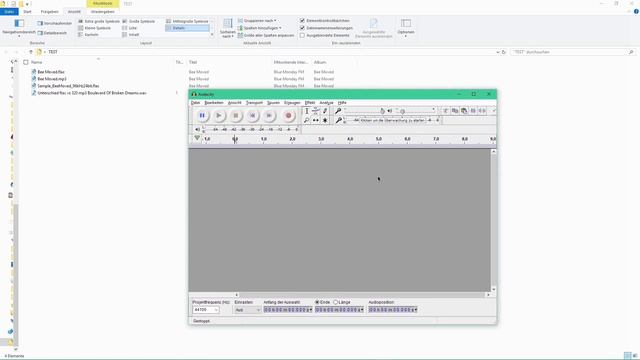
Task: Click the Audioposition time field
Action: click(x=392, y=310)
